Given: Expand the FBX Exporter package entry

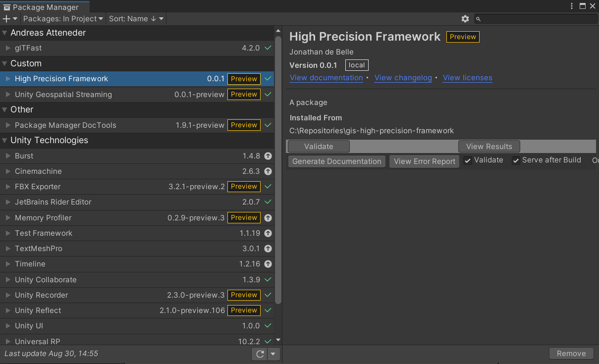Looking at the screenshot, I should (8, 187).
